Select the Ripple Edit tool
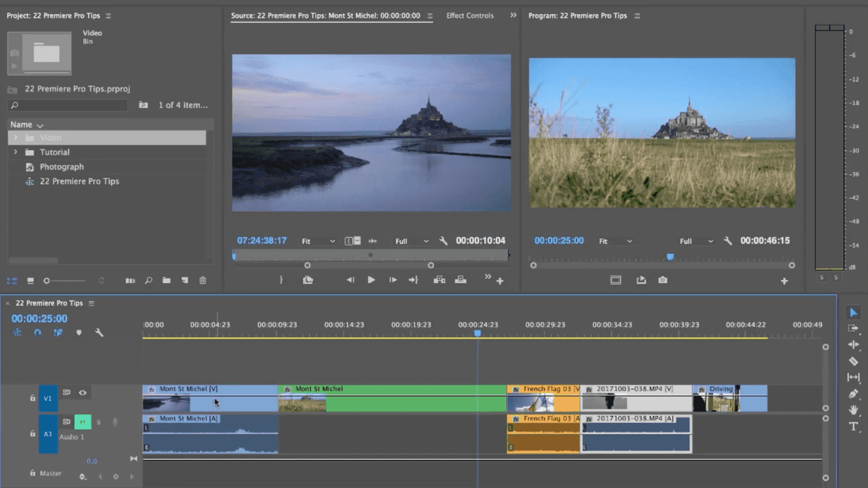The image size is (868, 488). click(x=853, y=344)
